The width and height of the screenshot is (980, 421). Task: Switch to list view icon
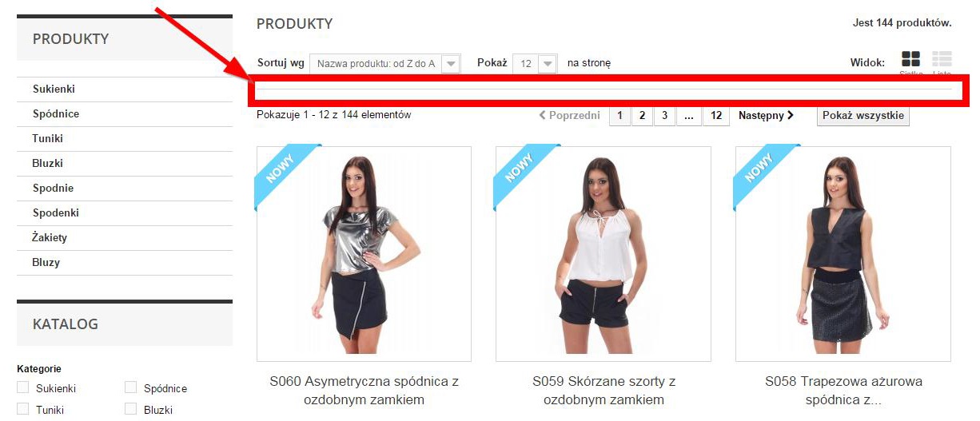tap(942, 59)
